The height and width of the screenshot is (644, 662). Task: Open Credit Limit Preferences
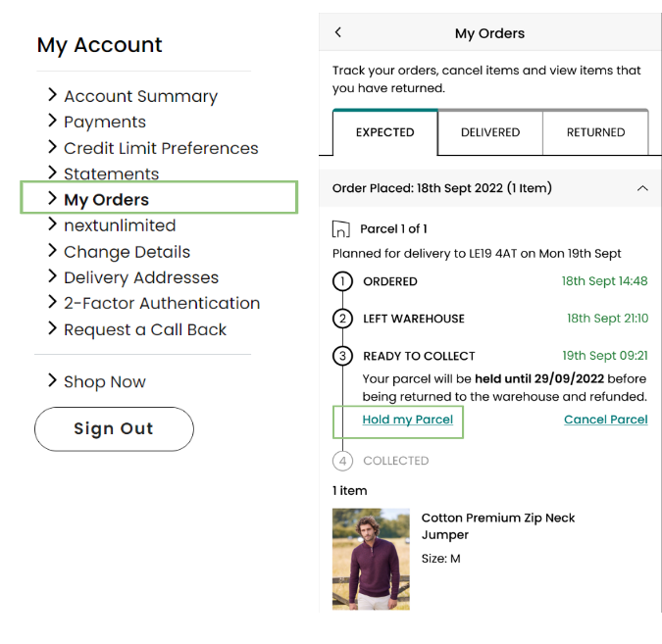tap(161, 148)
